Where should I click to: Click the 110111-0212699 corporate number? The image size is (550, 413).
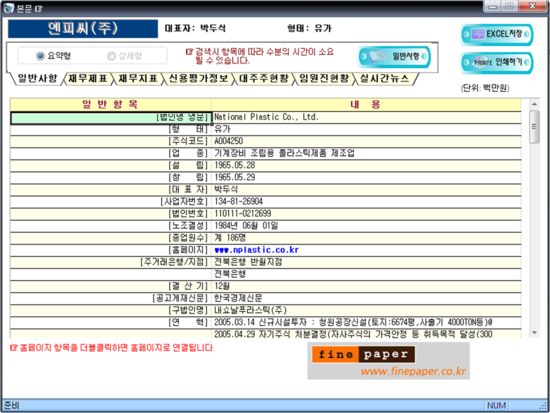[243, 213]
